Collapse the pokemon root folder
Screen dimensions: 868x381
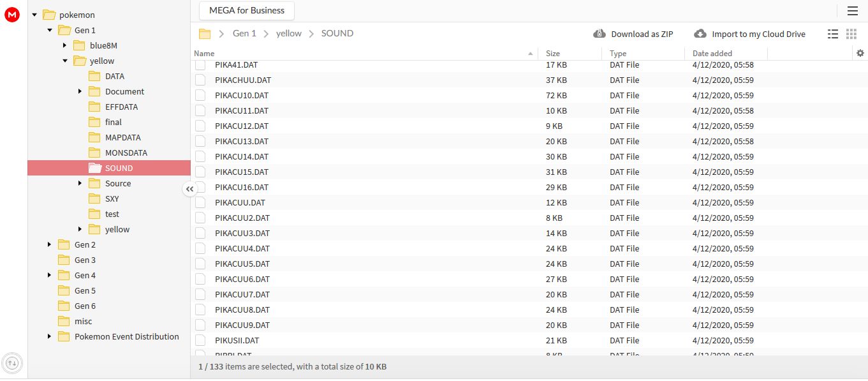pos(34,15)
